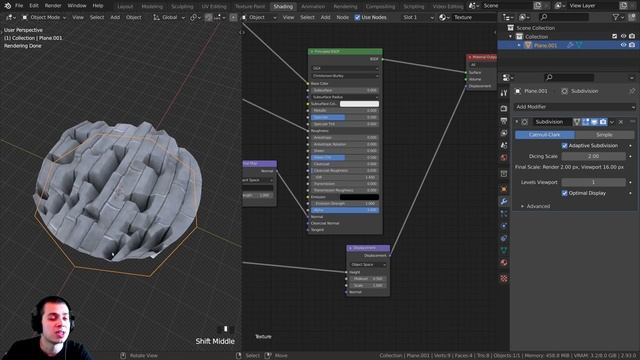Remove the Subdivision modifier with X
This screenshot has width=640, height=360.
621,122
